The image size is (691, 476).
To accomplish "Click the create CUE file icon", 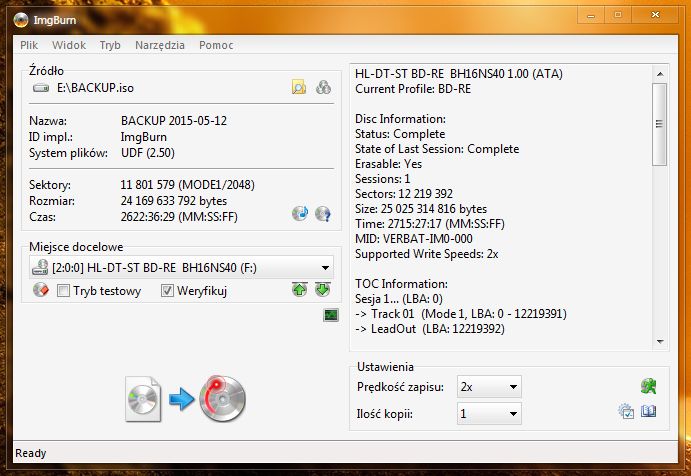I will pyautogui.click(x=323, y=87).
